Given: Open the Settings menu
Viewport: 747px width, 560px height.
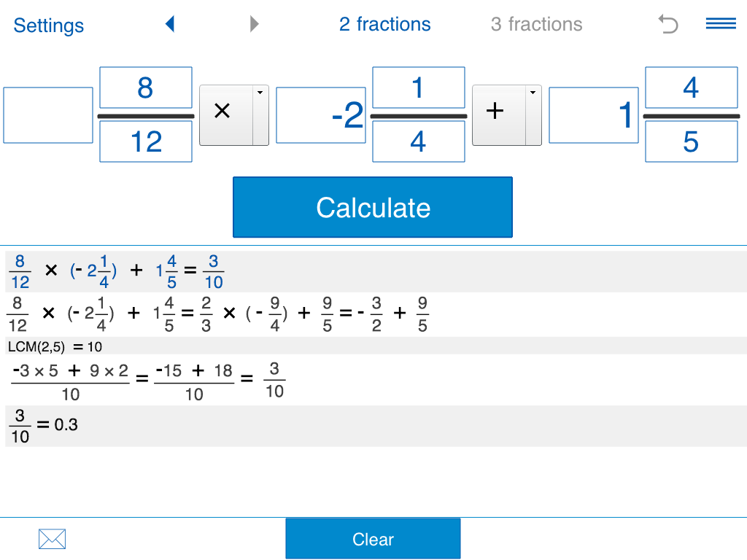Looking at the screenshot, I should click(48, 26).
